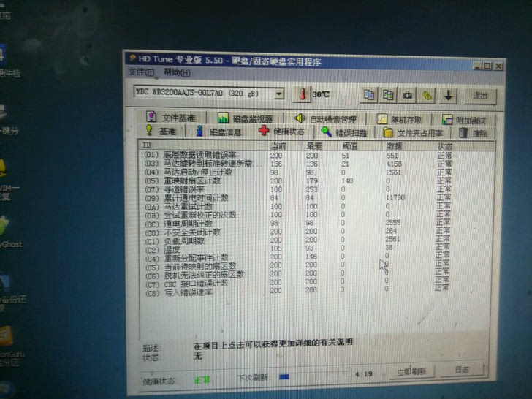Click the 退出 exit button
The height and width of the screenshot is (399, 532).
tap(479, 96)
